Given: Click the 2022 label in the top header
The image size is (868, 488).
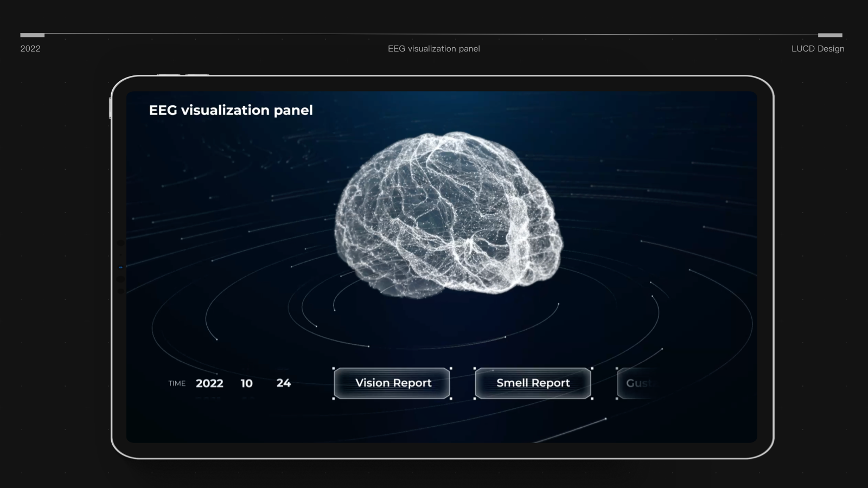Looking at the screenshot, I should (x=30, y=48).
